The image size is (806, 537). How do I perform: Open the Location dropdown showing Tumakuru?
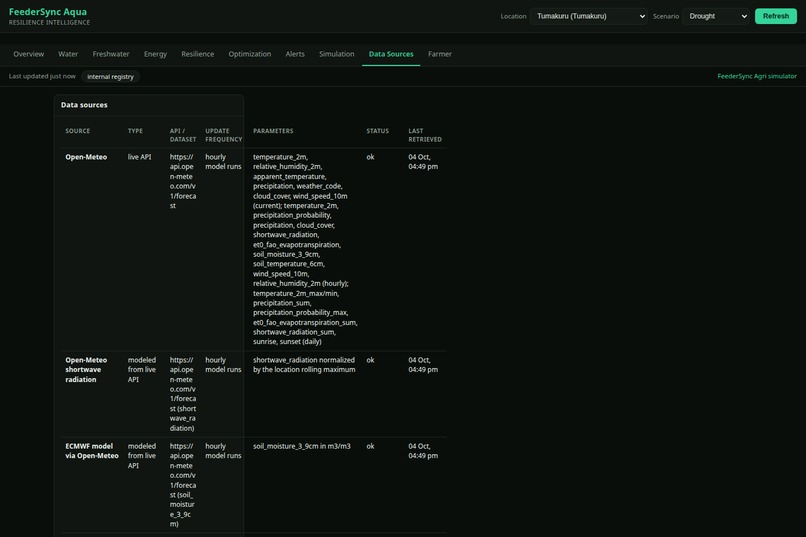point(589,16)
